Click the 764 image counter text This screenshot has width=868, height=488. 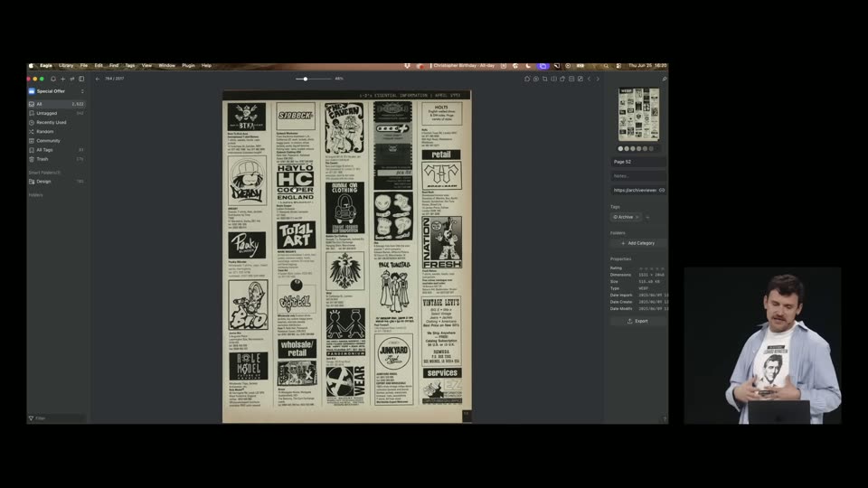click(115, 79)
